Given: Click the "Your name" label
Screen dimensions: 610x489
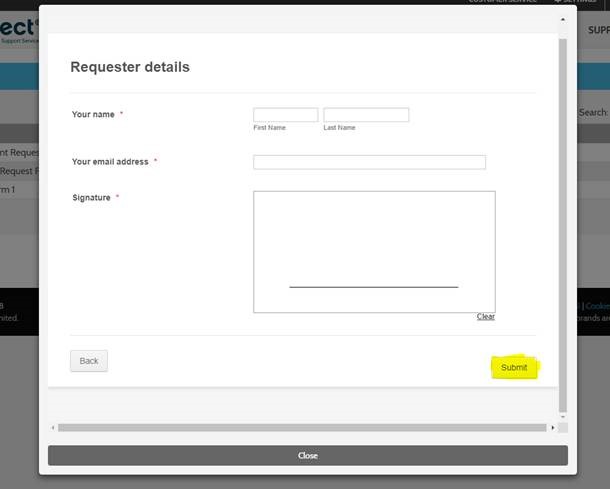Looking at the screenshot, I should point(93,114).
